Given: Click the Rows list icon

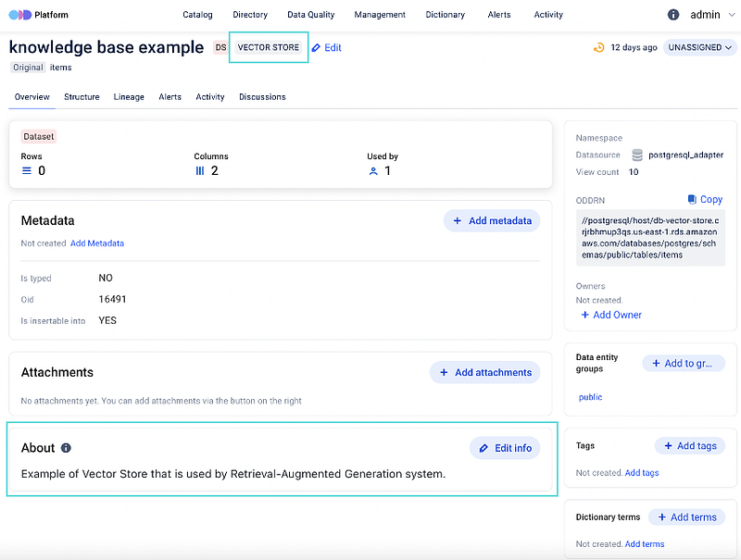Looking at the screenshot, I should 27,171.
